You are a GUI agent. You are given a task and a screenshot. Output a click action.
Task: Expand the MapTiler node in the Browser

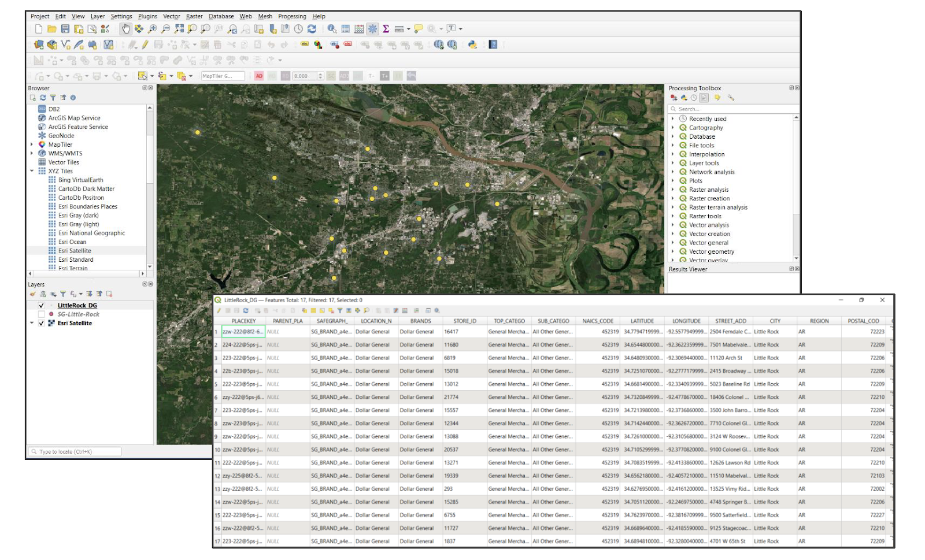pos(32,144)
